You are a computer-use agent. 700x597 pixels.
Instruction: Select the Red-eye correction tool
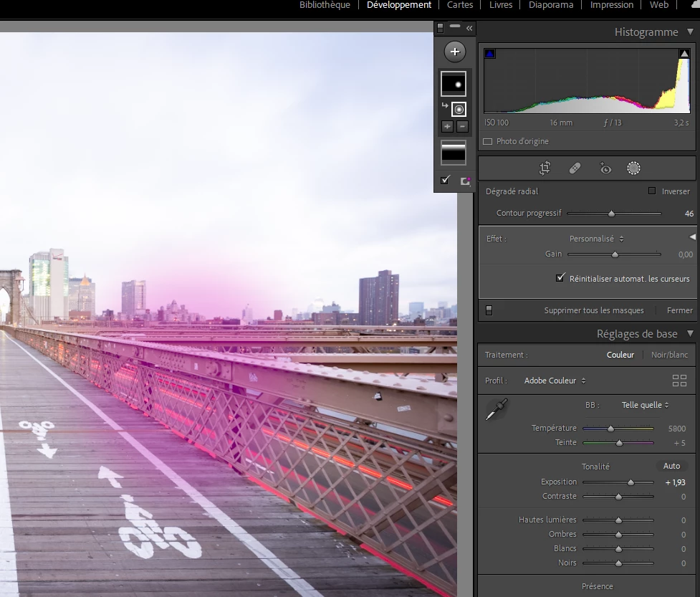click(x=605, y=168)
